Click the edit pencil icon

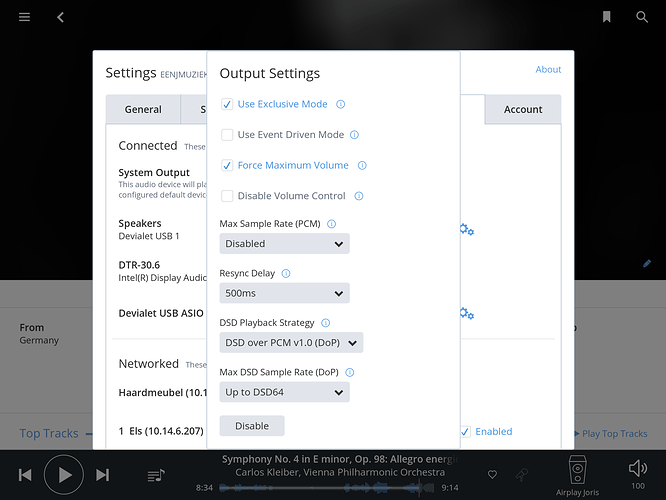(x=646, y=263)
